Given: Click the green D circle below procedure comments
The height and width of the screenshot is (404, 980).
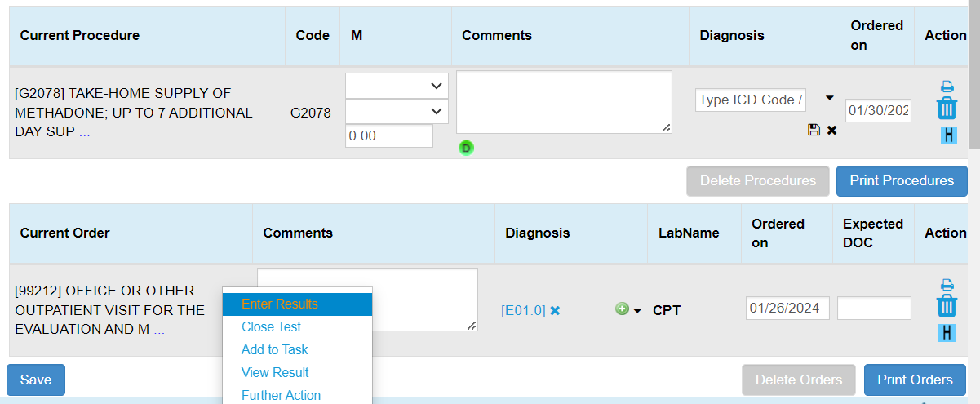Looking at the screenshot, I should tap(466, 148).
